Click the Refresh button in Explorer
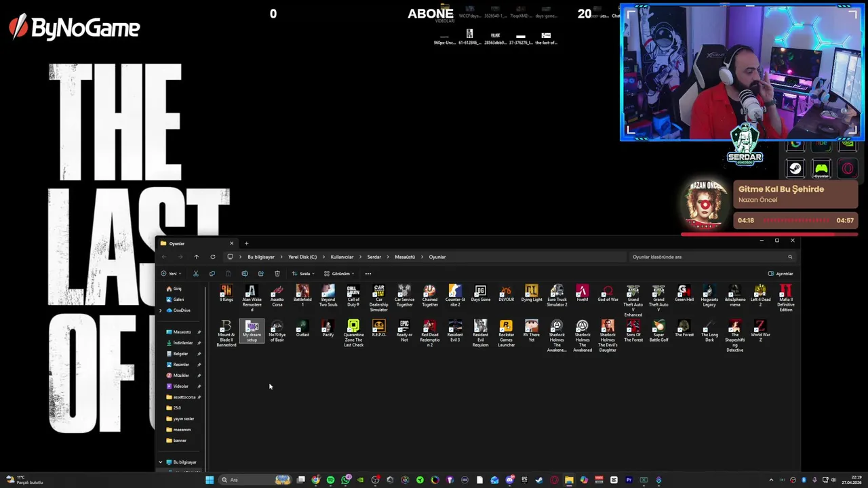This screenshot has height=488, width=868. [x=212, y=257]
